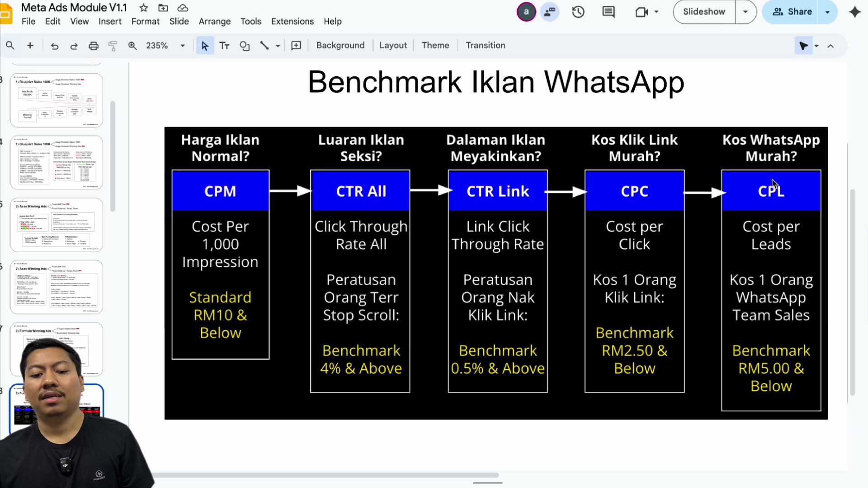Screen dimensions: 868x488
Task: Open the Arrange menu
Action: coord(215,21)
